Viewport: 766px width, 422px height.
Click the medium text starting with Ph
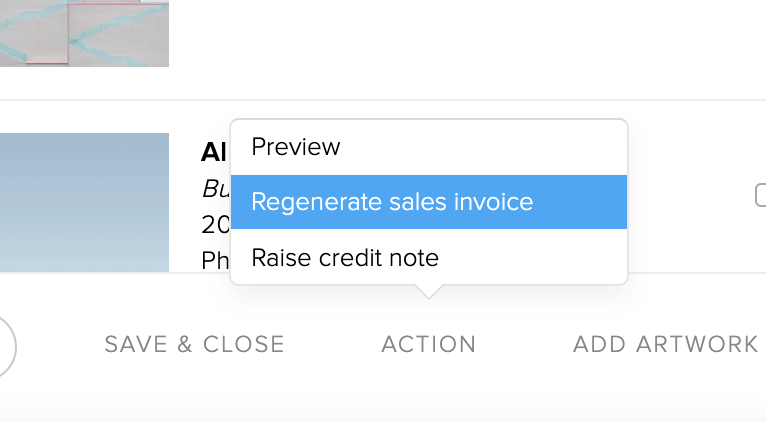pyautogui.click(x=215, y=260)
